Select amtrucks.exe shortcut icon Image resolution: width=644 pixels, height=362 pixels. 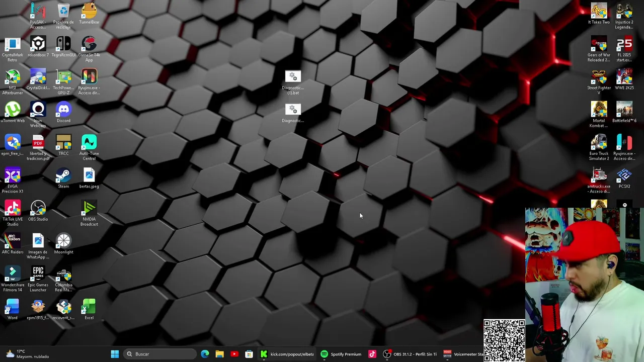[x=599, y=180]
